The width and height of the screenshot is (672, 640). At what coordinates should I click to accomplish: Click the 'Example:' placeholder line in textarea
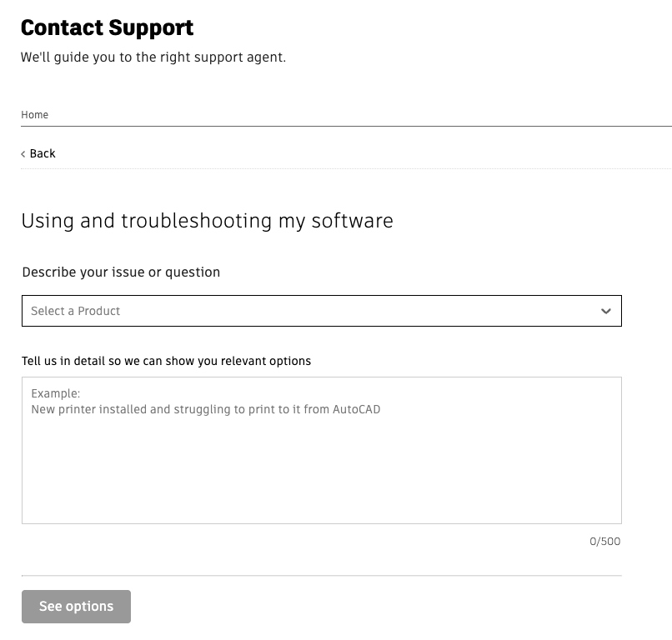tap(56, 393)
